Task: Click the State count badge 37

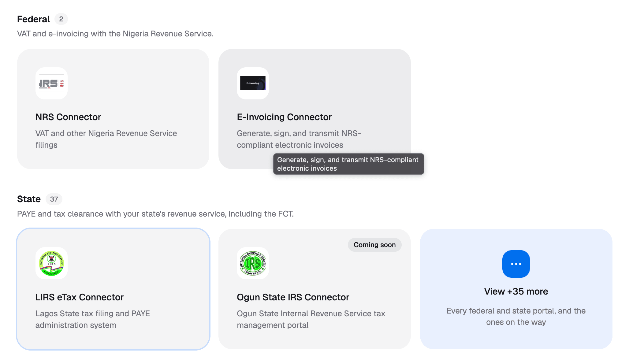Action: tap(54, 199)
